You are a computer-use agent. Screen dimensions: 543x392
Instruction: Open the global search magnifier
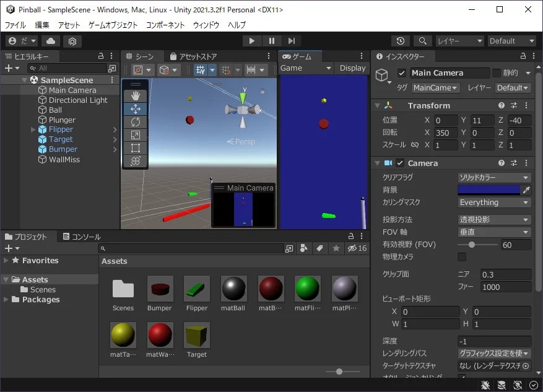[x=422, y=41]
